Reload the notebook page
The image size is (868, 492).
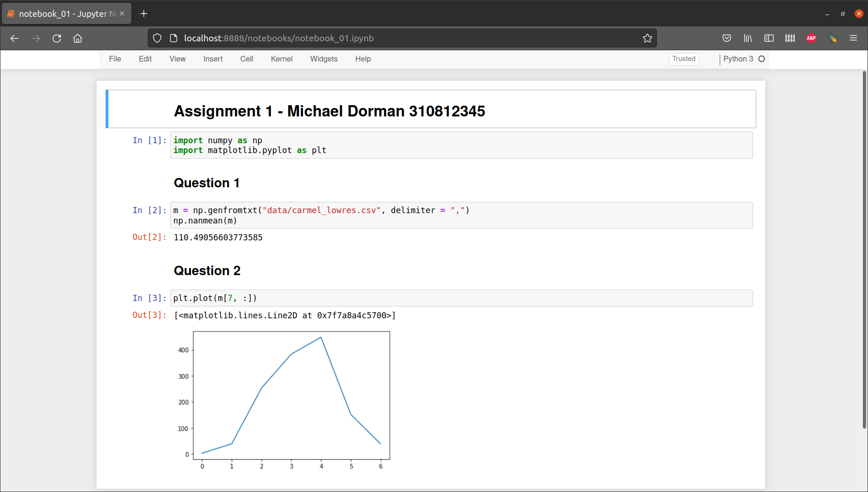click(57, 38)
